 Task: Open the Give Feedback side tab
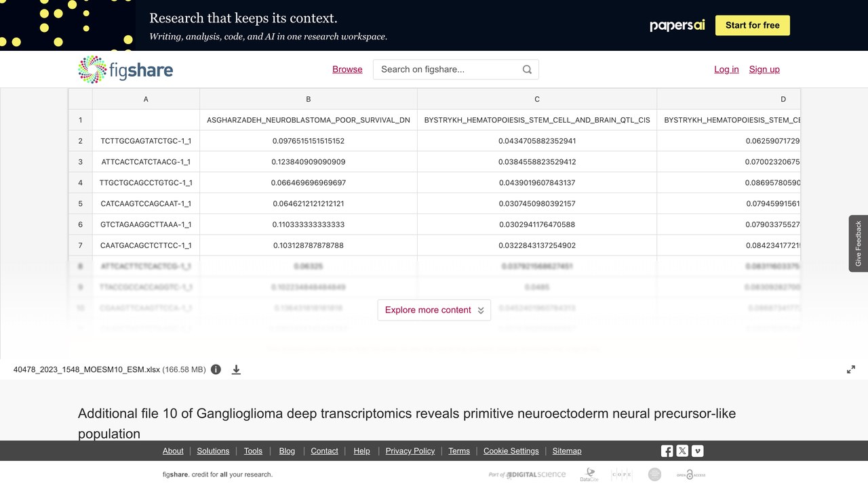859,243
